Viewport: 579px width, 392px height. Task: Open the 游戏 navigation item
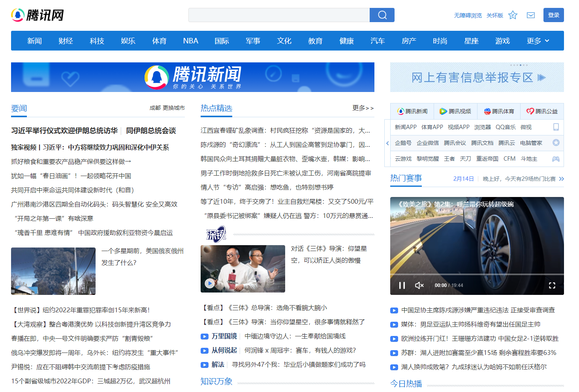point(502,41)
